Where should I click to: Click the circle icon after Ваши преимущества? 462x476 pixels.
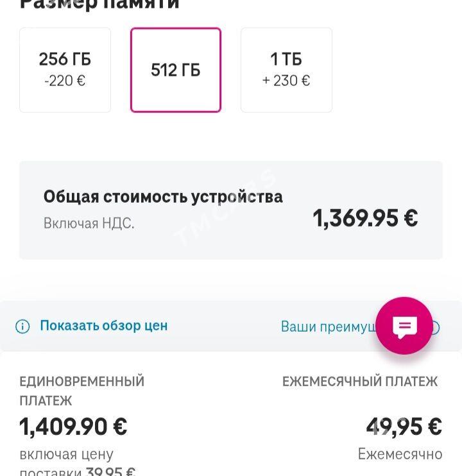[x=436, y=327]
